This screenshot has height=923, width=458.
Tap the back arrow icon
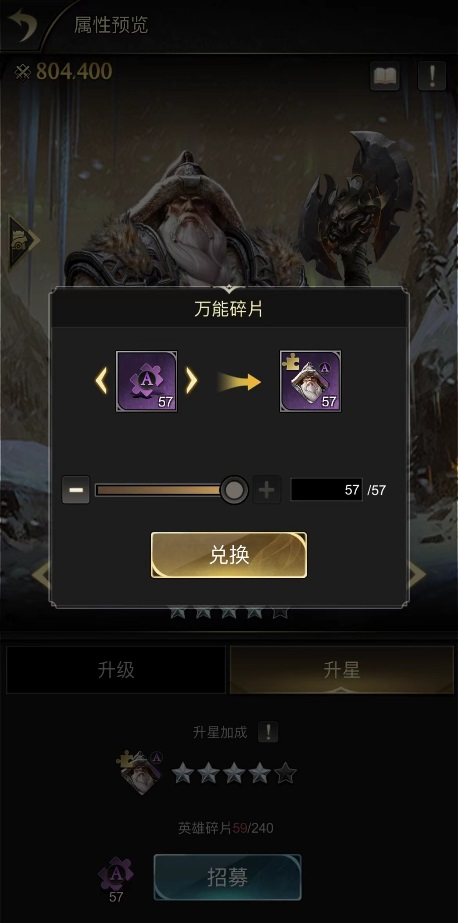coord(22,25)
